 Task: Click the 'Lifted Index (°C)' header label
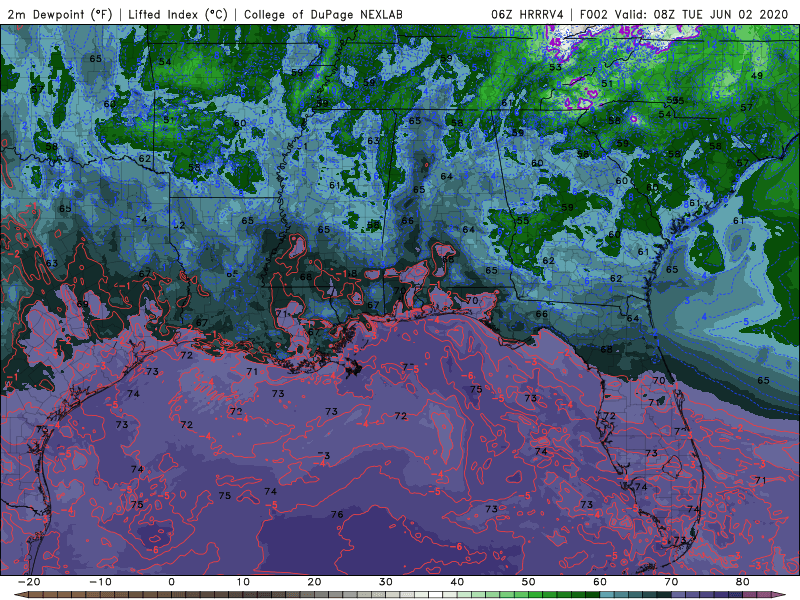[178, 14]
